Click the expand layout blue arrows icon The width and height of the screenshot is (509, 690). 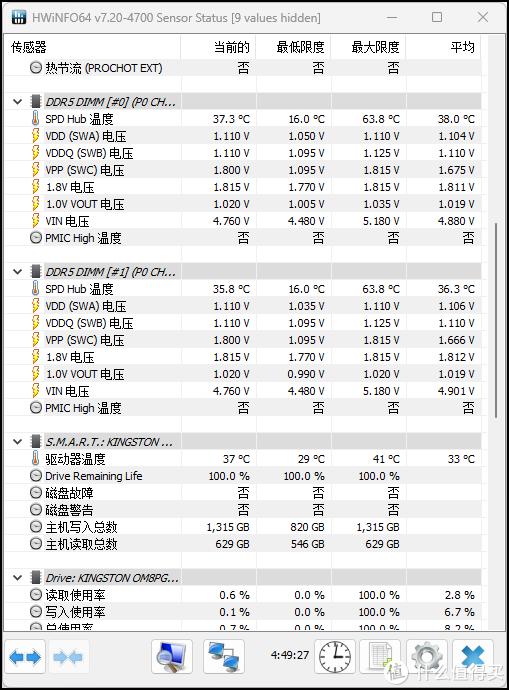click(25, 657)
